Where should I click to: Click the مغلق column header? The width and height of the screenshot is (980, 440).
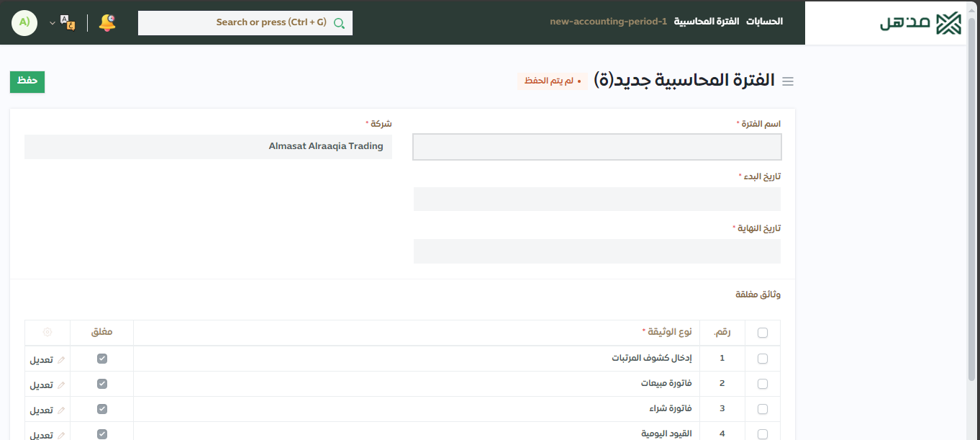point(102,332)
